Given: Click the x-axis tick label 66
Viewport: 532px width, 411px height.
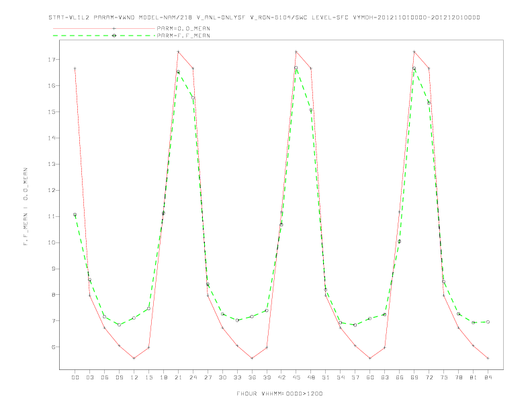Looking at the screenshot, I should 400,377.
